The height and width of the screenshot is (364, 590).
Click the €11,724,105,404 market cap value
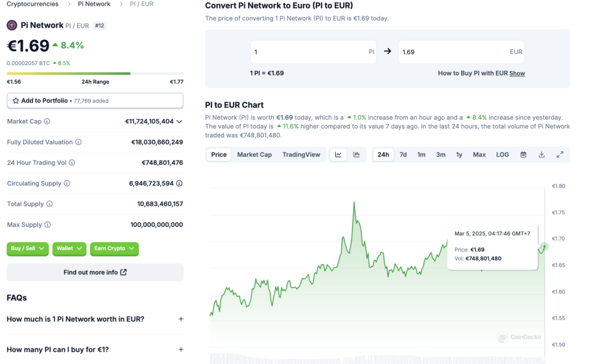(x=149, y=122)
